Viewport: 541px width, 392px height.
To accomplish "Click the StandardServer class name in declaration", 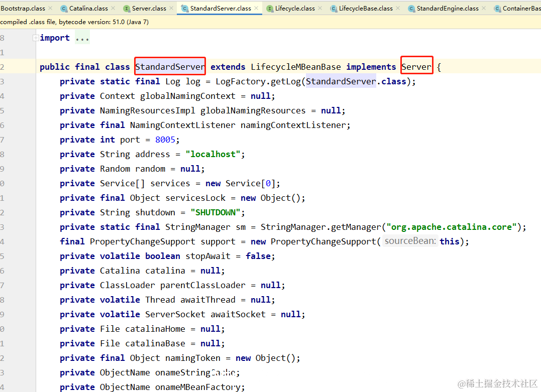I will pyautogui.click(x=170, y=67).
